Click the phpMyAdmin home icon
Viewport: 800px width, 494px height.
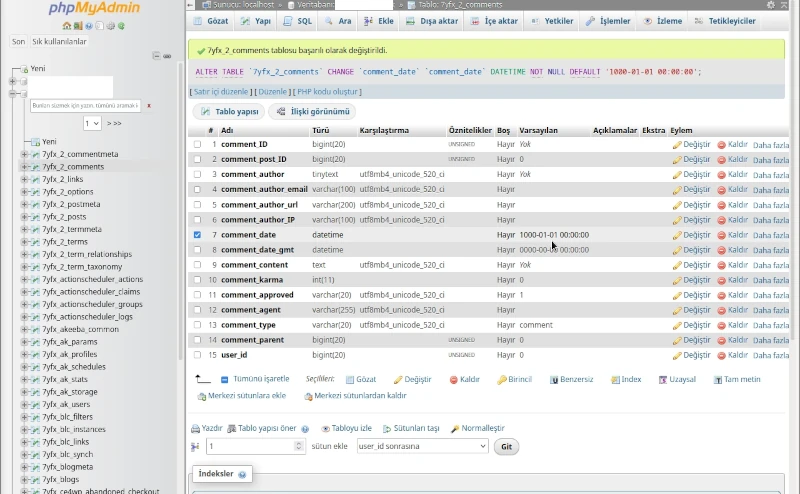click(66, 26)
